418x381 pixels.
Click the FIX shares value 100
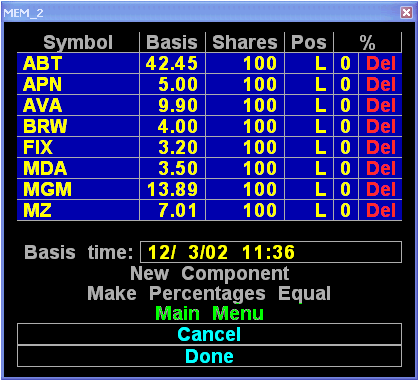pos(245,147)
